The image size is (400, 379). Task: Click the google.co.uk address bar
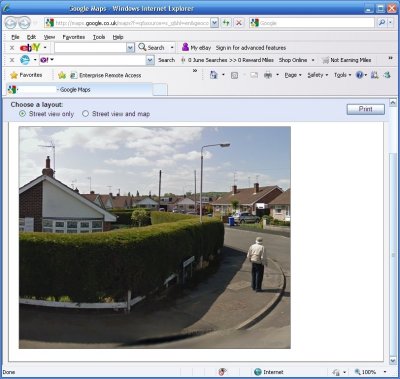tap(132, 23)
